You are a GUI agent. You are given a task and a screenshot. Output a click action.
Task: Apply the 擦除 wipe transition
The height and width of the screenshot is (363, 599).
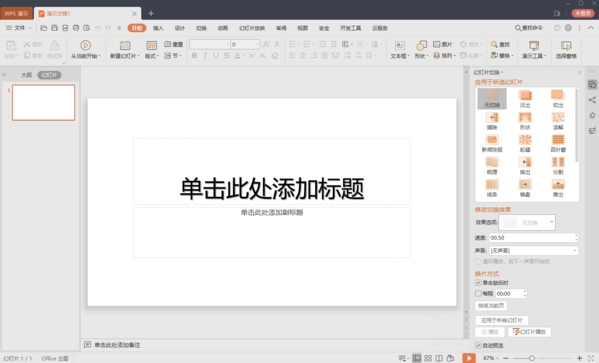point(492,121)
